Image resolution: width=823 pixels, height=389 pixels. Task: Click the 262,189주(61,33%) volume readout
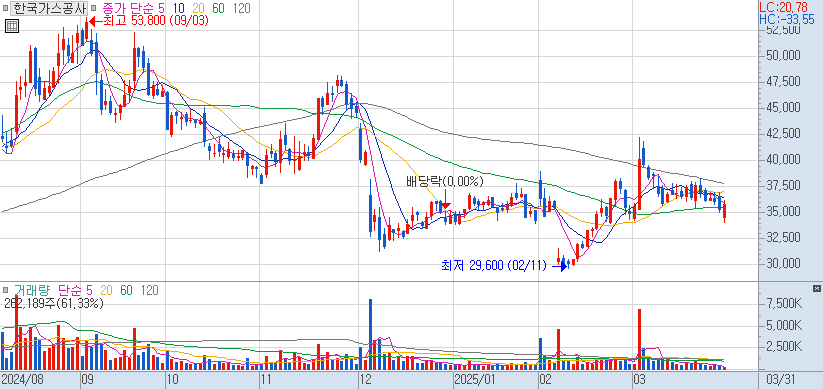point(54,303)
